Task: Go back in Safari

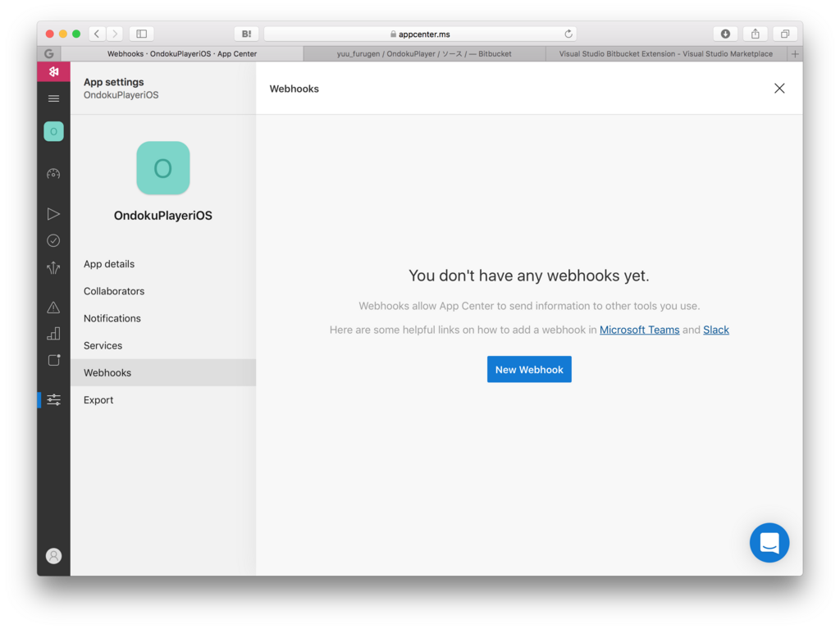Action: pyautogui.click(x=97, y=34)
